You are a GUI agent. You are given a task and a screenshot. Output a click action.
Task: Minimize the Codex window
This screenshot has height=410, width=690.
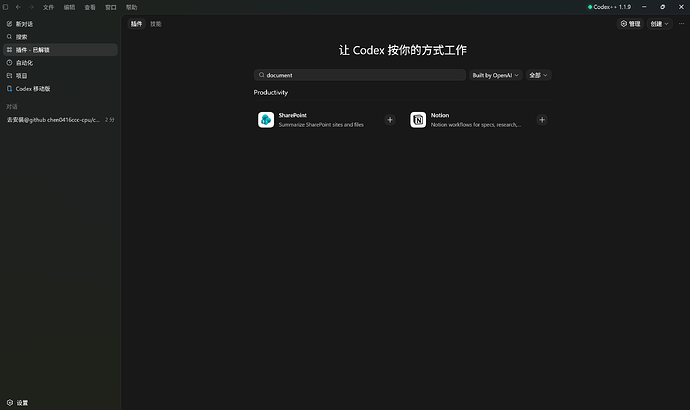click(x=644, y=7)
